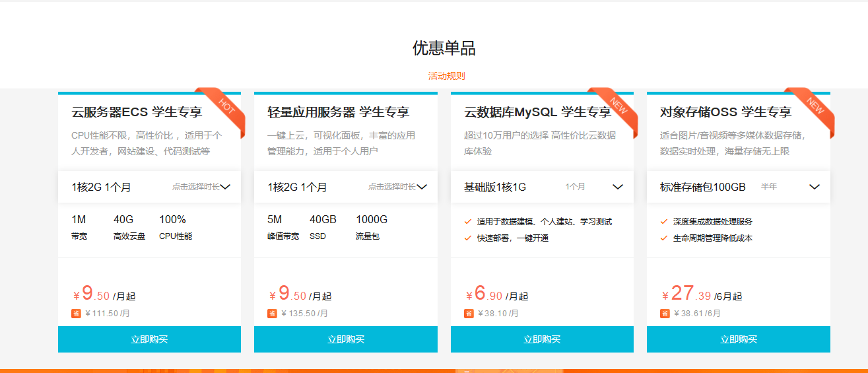Click ECS price ¥9.50/月起
Screen dimensions: 868x373
[104, 294]
